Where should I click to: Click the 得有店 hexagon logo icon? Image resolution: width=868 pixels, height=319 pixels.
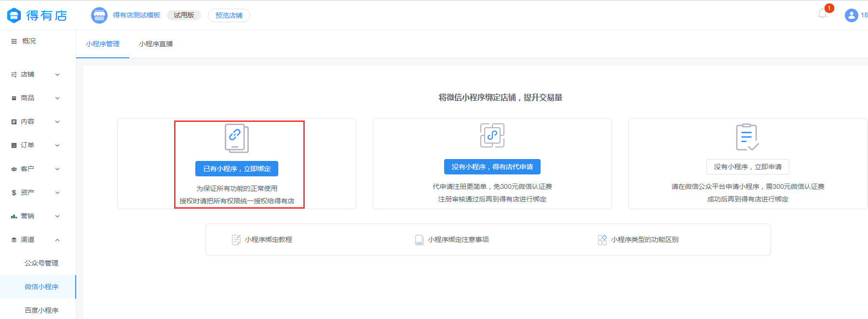[x=14, y=15]
